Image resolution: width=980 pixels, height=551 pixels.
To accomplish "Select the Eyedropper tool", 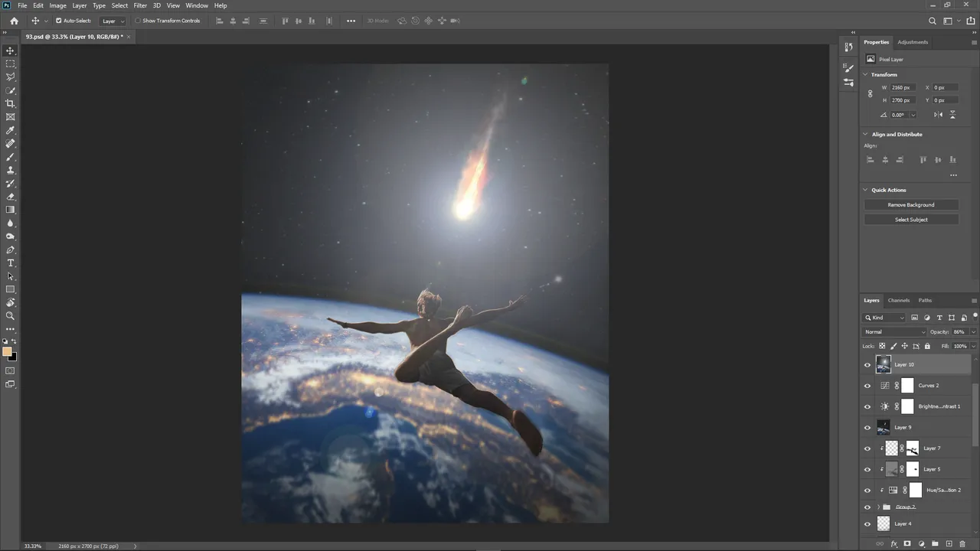I will point(10,130).
